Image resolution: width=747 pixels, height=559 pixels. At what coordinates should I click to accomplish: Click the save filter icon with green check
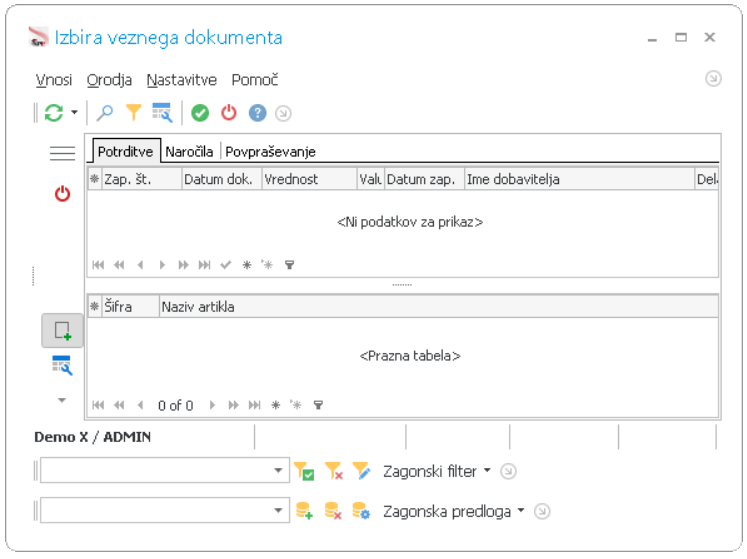pos(304,471)
